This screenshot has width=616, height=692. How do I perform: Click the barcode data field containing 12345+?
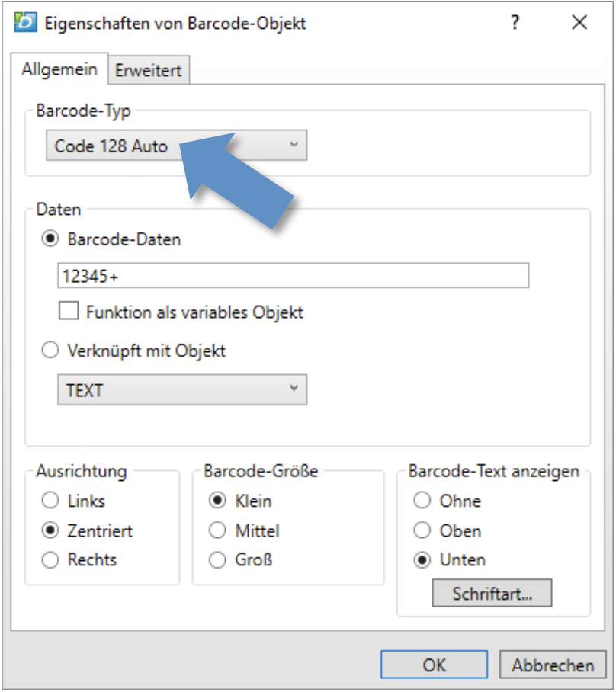click(x=293, y=276)
